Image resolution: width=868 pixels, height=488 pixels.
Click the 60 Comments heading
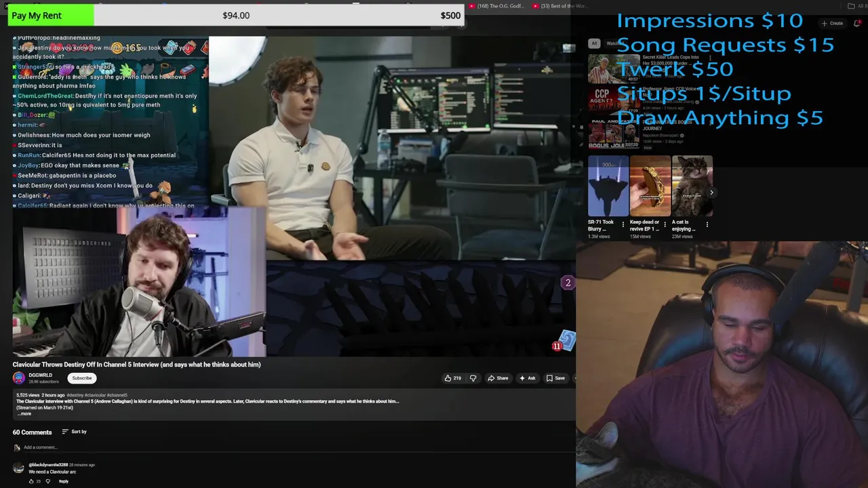coord(32,432)
